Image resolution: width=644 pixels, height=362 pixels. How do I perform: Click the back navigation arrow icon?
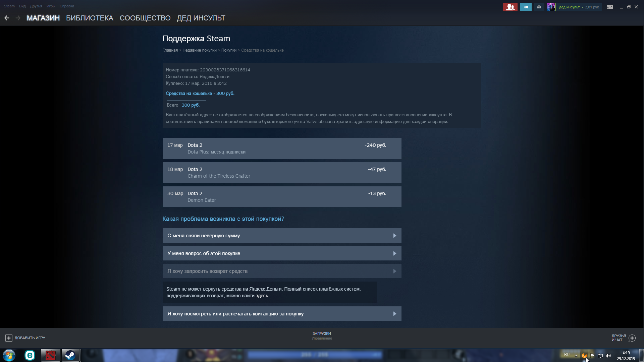pyautogui.click(x=7, y=18)
